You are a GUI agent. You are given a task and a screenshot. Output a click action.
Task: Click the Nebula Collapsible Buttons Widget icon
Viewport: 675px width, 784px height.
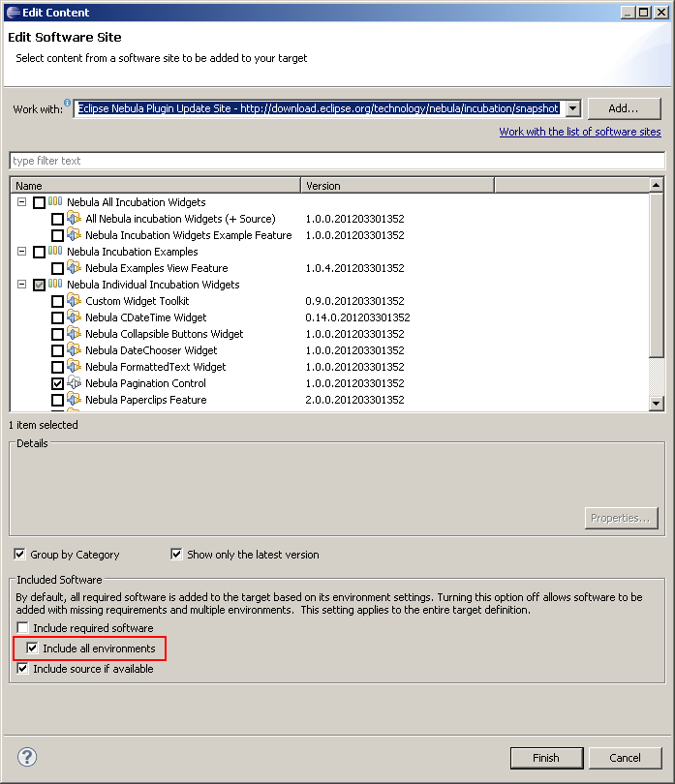click(x=74, y=334)
